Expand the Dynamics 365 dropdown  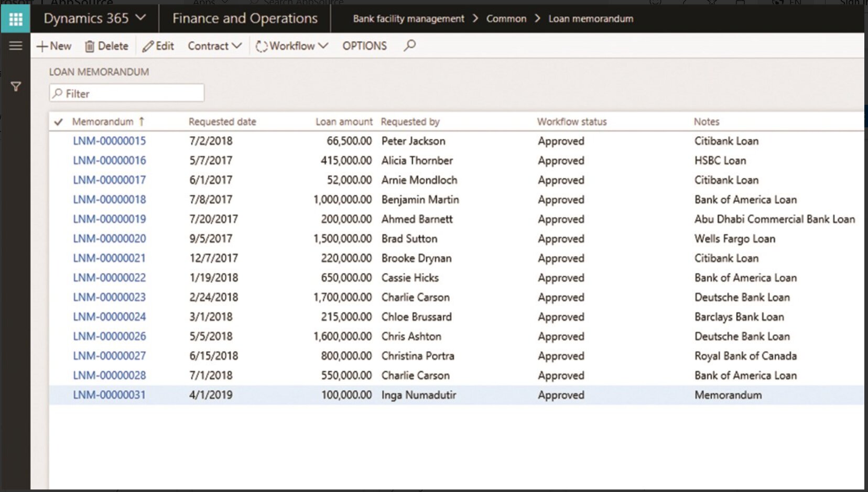[x=95, y=18]
